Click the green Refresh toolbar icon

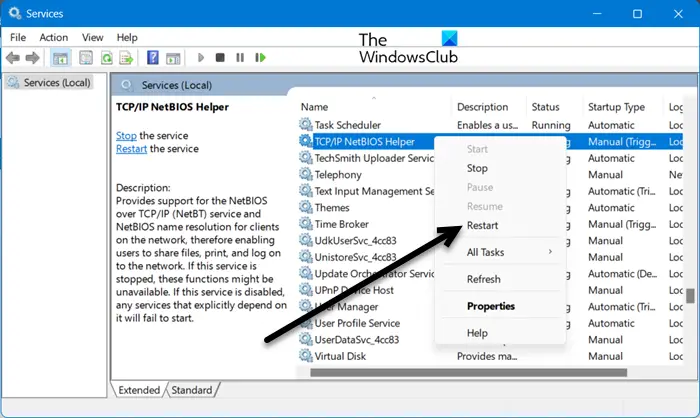tap(106, 58)
